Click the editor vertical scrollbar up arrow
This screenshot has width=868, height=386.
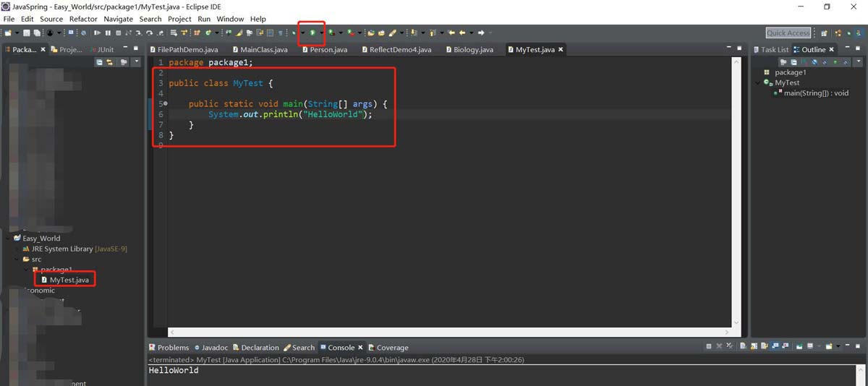coord(736,62)
